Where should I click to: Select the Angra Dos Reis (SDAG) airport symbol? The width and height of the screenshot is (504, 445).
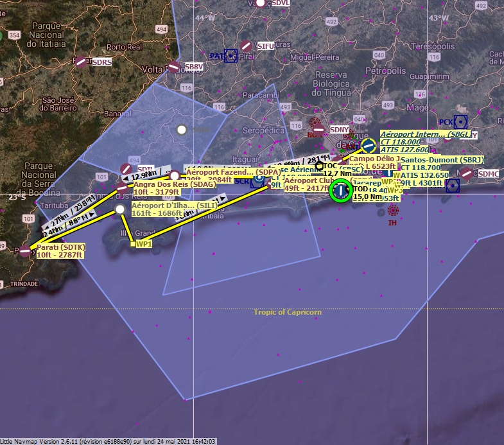tap(122, 188)
